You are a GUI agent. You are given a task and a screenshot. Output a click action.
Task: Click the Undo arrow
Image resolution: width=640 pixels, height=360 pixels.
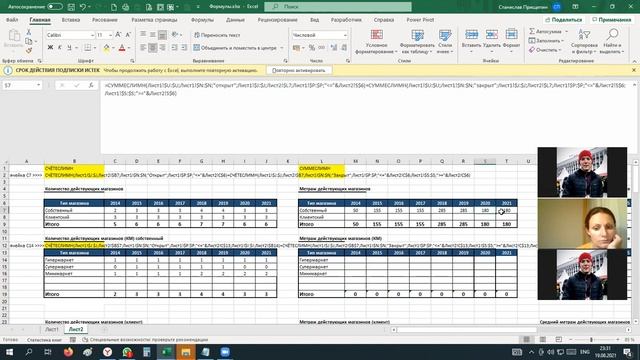(x=83, y=7)
